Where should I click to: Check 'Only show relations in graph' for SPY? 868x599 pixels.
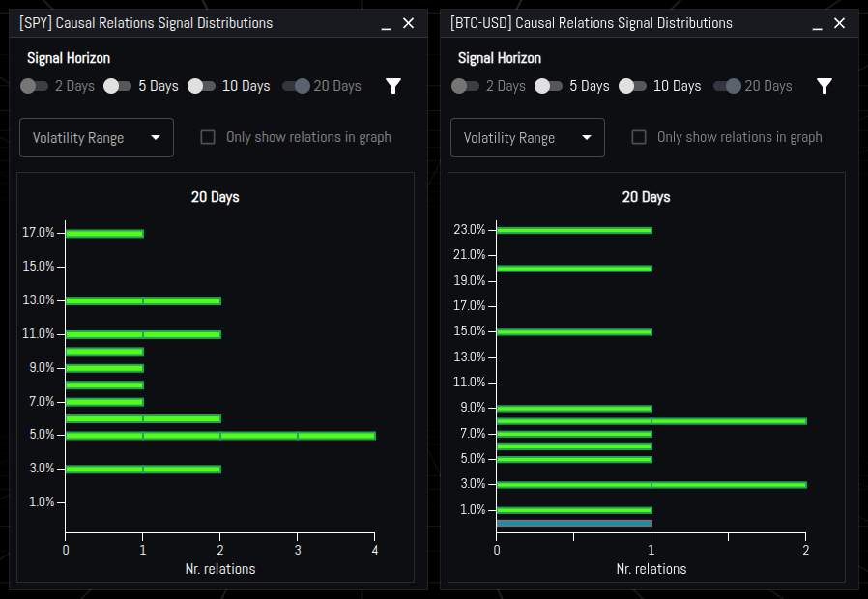(x=208, y=137)
